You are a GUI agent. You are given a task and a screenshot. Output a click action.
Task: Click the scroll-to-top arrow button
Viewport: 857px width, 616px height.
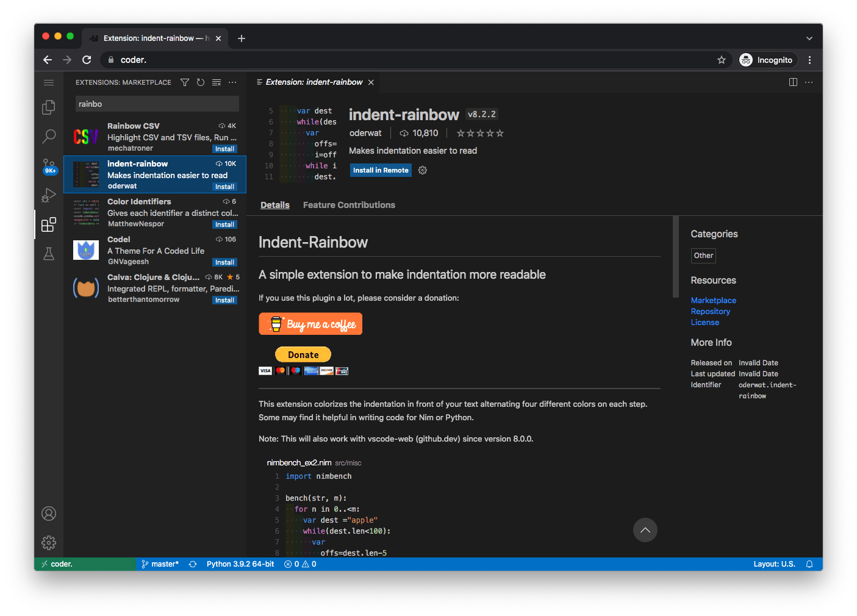pos(645,530)
